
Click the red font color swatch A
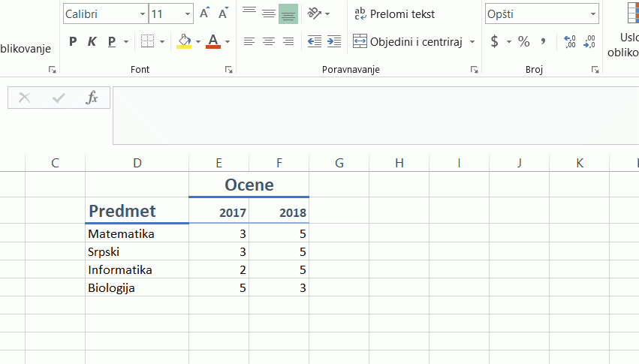click(213, 41)
